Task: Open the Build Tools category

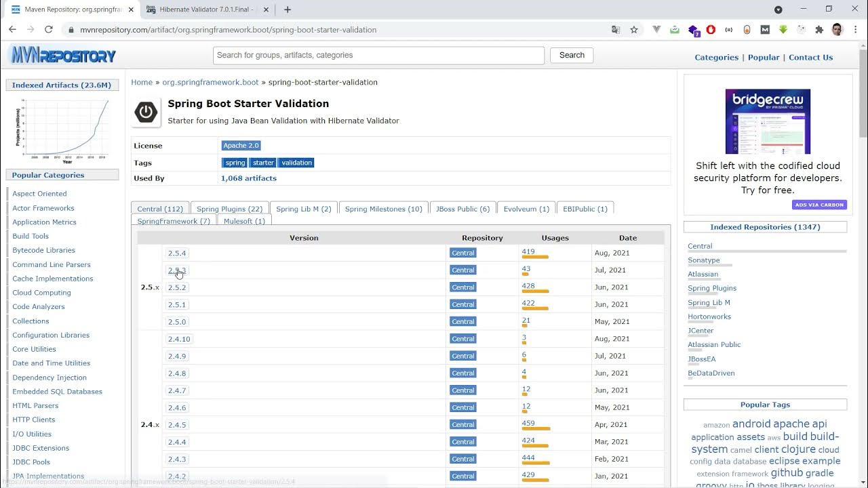Action: (x=31, y=236)
